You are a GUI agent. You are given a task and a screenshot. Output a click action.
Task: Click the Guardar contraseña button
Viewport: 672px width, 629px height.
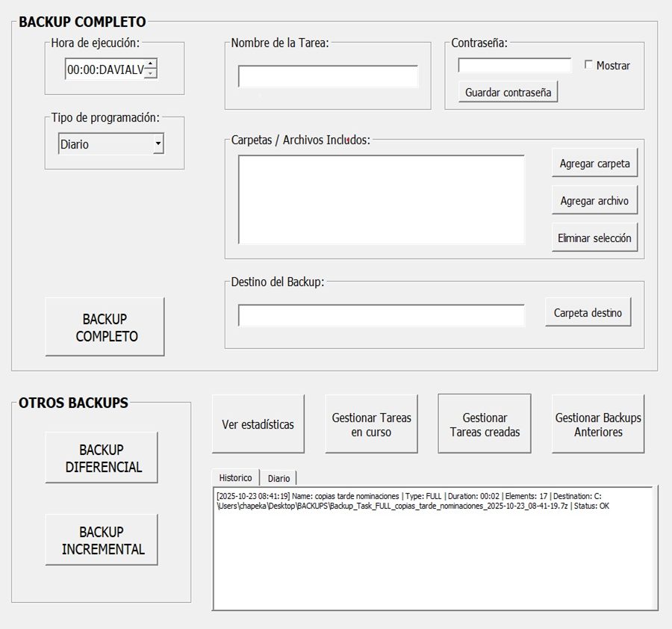coord(508,93)
